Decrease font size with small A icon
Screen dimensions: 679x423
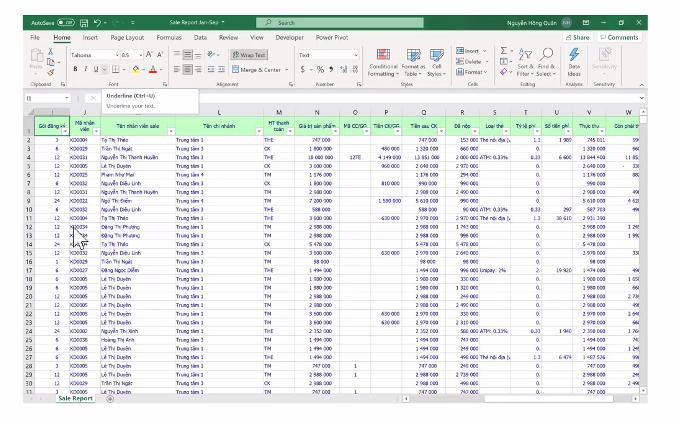click(x=160, y=55)
